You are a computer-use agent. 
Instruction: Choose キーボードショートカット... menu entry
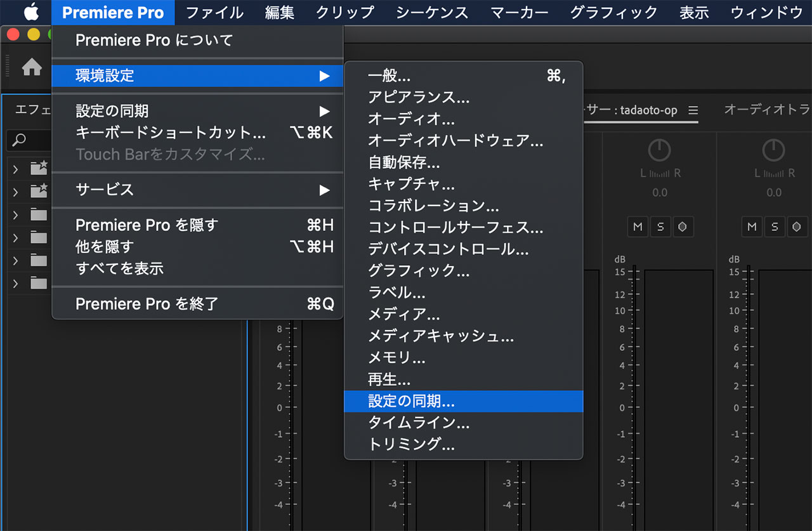pos(197,133)
